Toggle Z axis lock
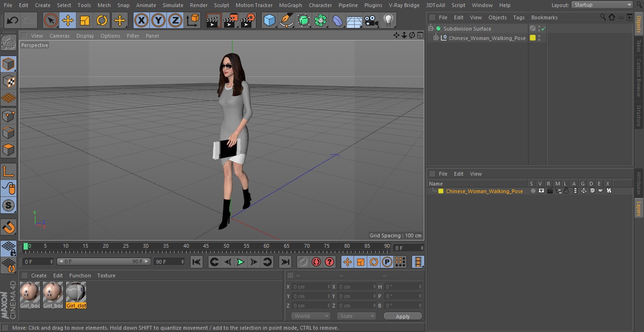This screenshot has width=644, height=332. coord(175,21)
